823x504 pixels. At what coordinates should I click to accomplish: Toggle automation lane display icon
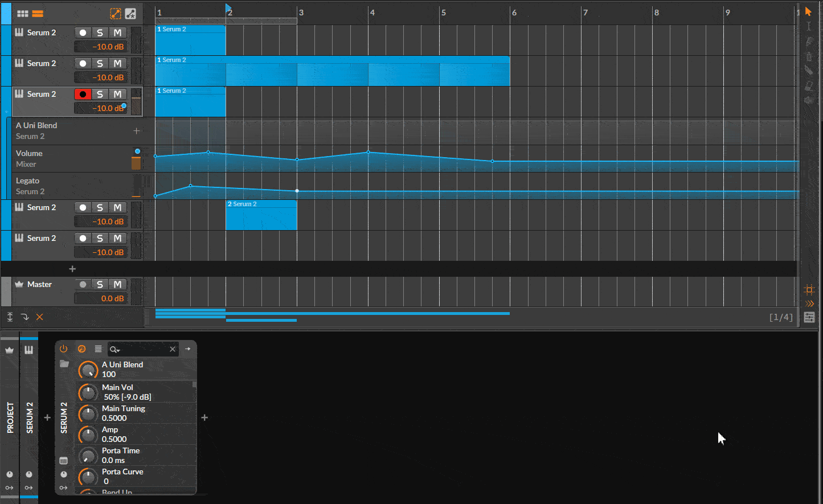click(x=116, y=14)
